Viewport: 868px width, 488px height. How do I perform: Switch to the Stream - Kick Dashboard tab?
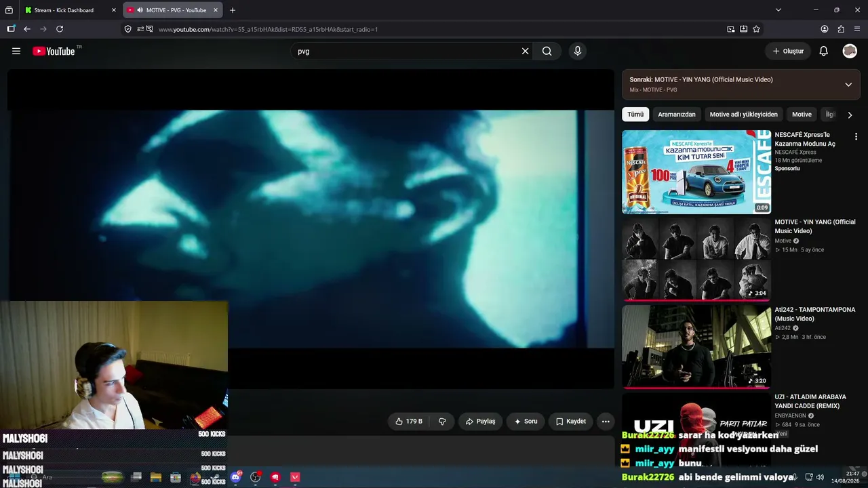click(71, 10)
